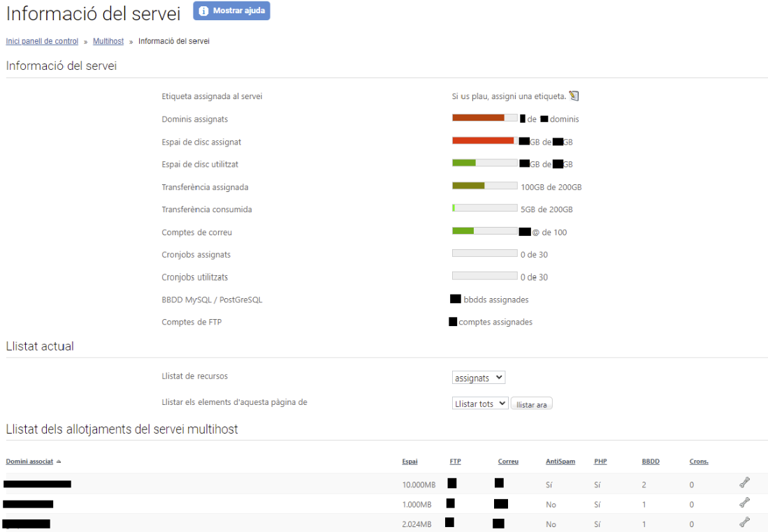The width and height of the screenshot is (768, 532).
Task: Sort the list by 'Espai' column
Action: click(x=410, y=461)
